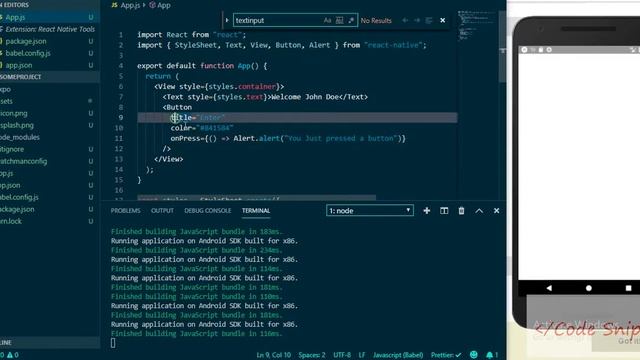Click 'No Results' label in find widget
This screenshot has height=360, width=640.
coord(376,20)
